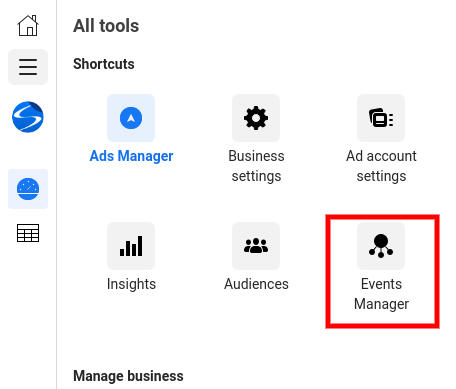Screen dimensions: 456x389
Task: Open Events Manager shortcut icon
Action: 381,246
